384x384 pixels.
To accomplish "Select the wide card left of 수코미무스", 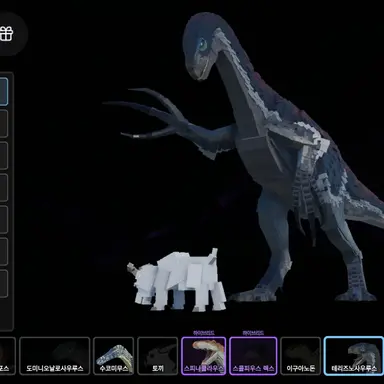I will 55,356.
